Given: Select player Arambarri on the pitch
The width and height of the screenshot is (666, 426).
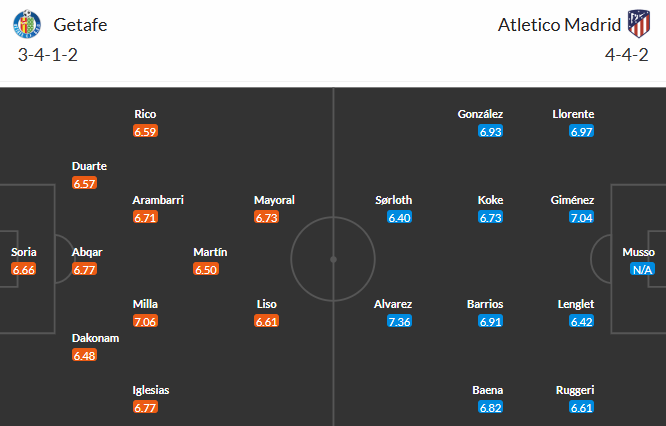Looking at the screenshot, I should point(157,200).
